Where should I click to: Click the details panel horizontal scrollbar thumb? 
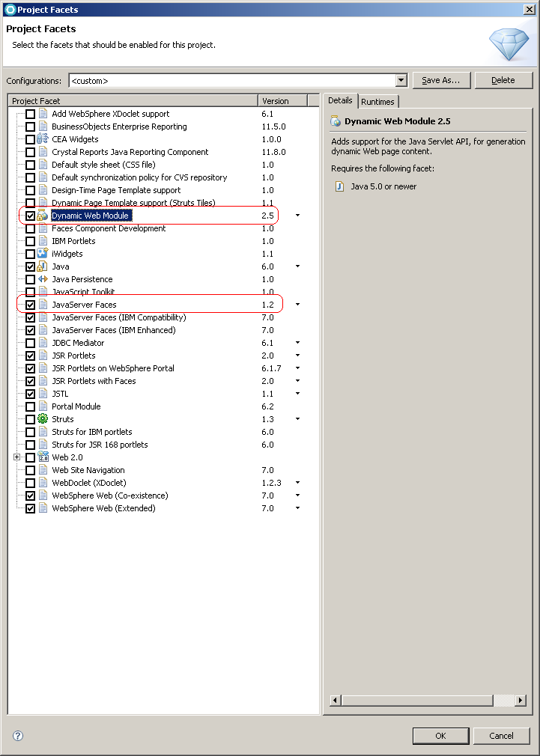click(417, 700)
